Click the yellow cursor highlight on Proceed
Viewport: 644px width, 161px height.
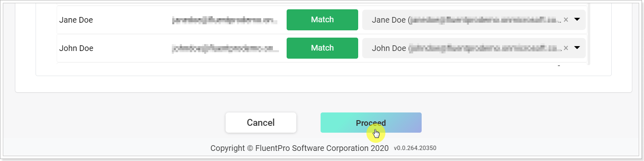[x=376, y=133]
